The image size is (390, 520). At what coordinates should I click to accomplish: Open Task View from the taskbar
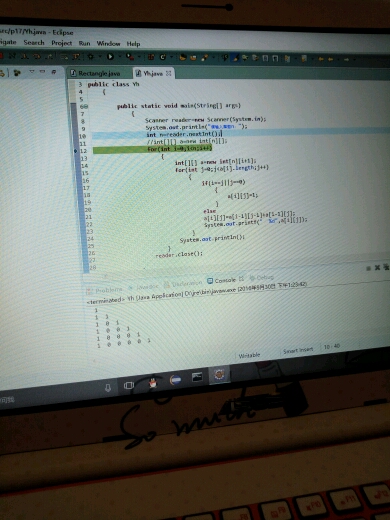pos(129,386)
